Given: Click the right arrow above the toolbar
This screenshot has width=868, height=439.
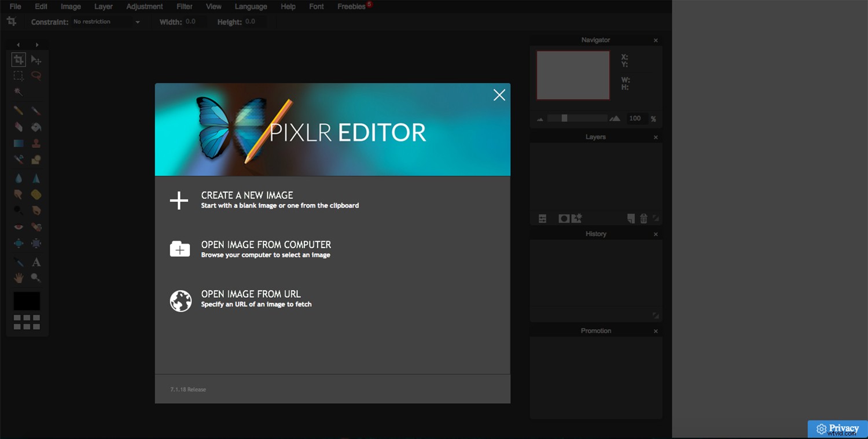Looking at the screenshot, I should click(x=36, y=44).
